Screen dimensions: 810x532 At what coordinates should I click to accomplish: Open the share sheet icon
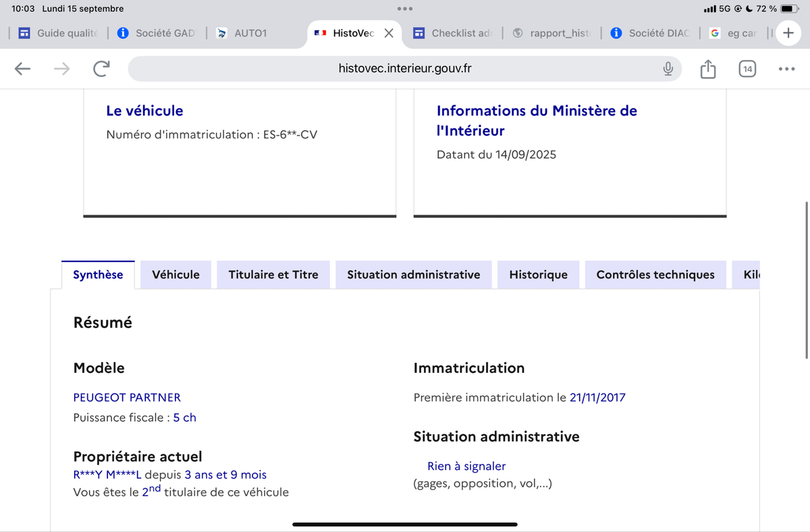point(707,68)
